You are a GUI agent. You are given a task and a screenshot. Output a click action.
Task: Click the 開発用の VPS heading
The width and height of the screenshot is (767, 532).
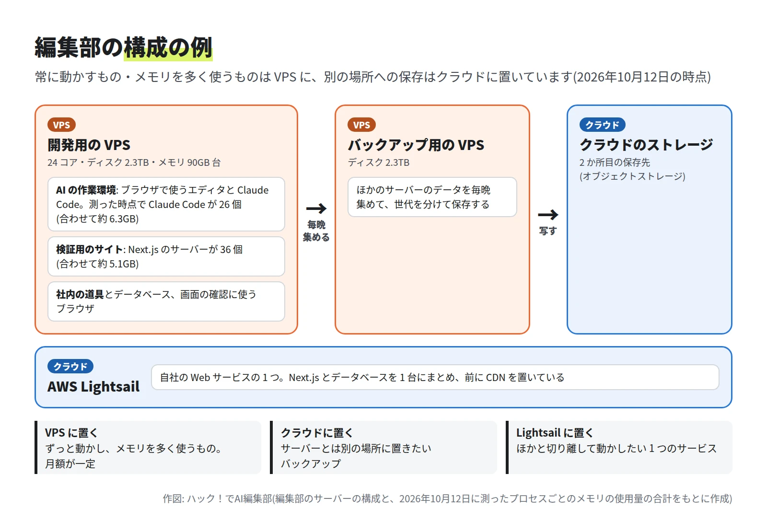tap(89, 145)
